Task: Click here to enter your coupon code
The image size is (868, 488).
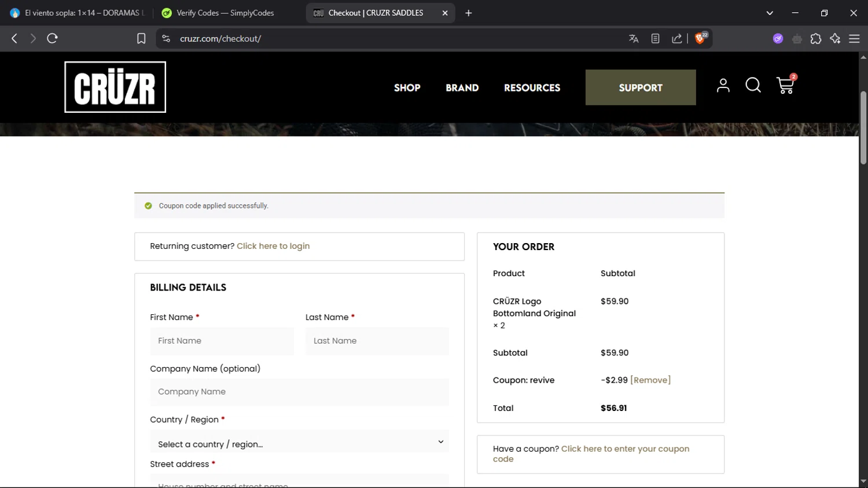Action: [591, 454]
